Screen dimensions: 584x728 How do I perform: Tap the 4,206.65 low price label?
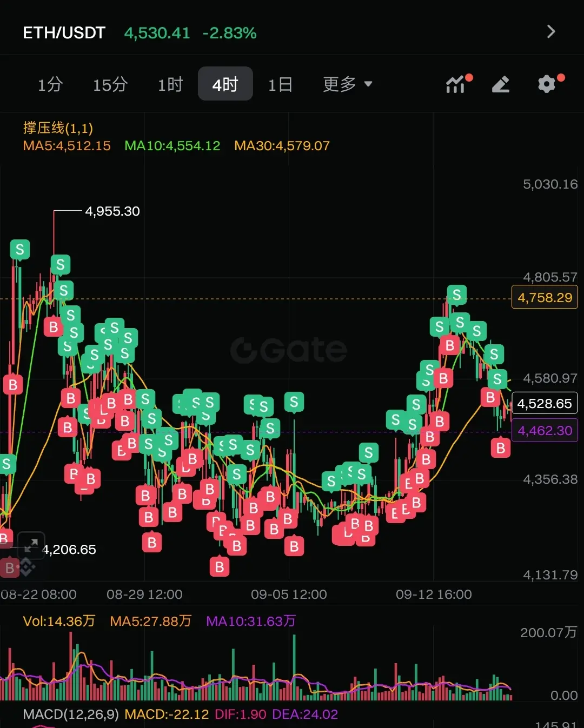point(69,550)
